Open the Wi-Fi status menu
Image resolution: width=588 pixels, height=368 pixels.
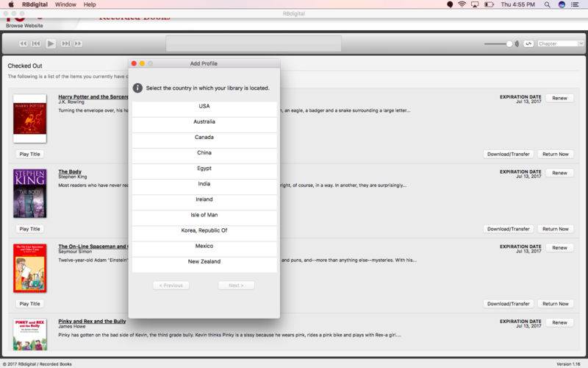point(462,4)
